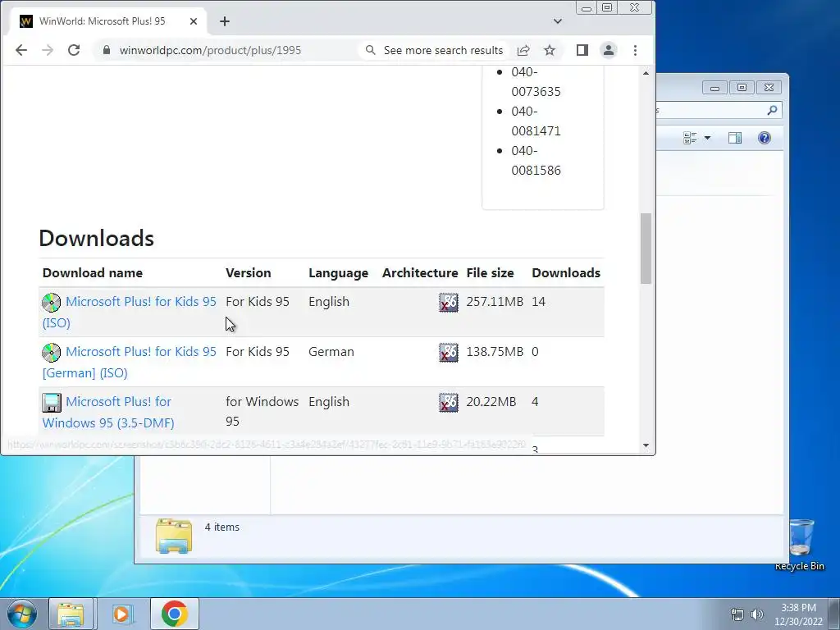Click the Architecture column header
The width and height of the screenshot is (840, 630).
pos(420,272)
